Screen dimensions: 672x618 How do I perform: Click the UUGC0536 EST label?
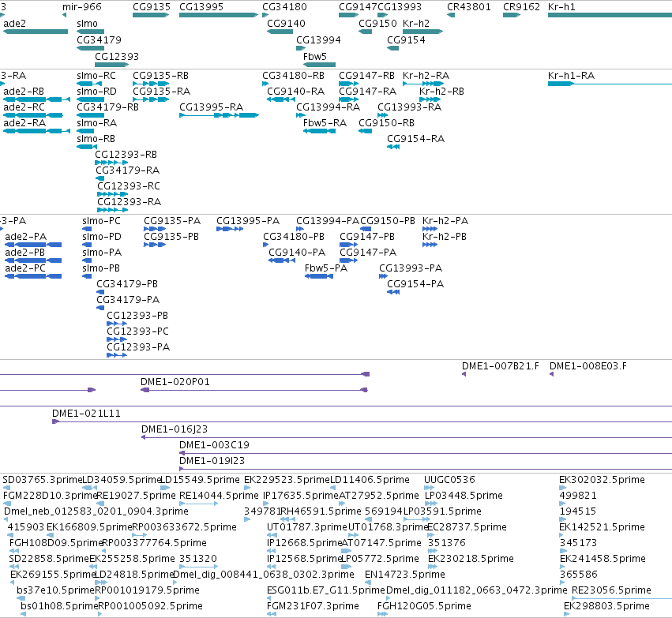449,480
